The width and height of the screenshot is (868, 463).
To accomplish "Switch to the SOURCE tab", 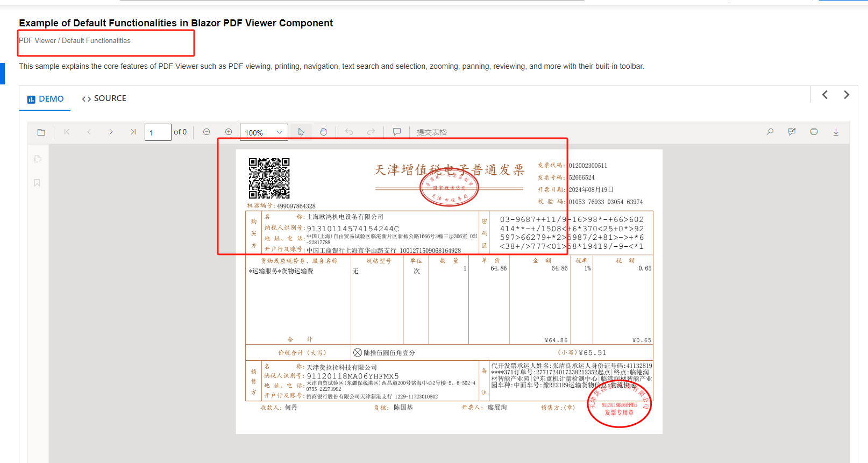I will pyautogui.click(x=104, y=98).
